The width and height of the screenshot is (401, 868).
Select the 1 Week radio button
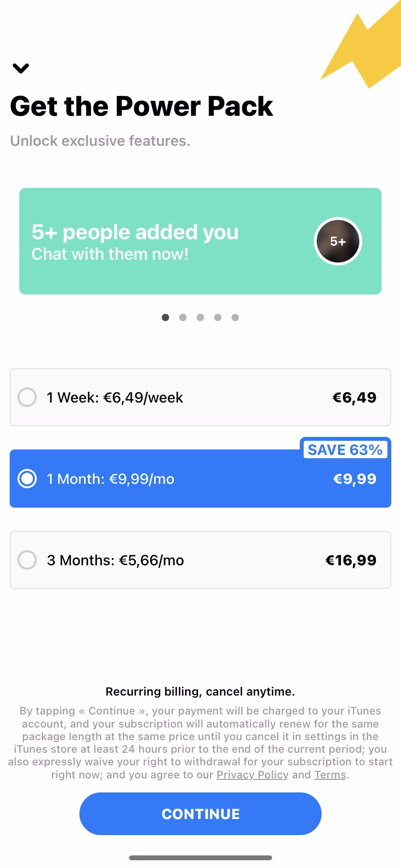[27, 397]
